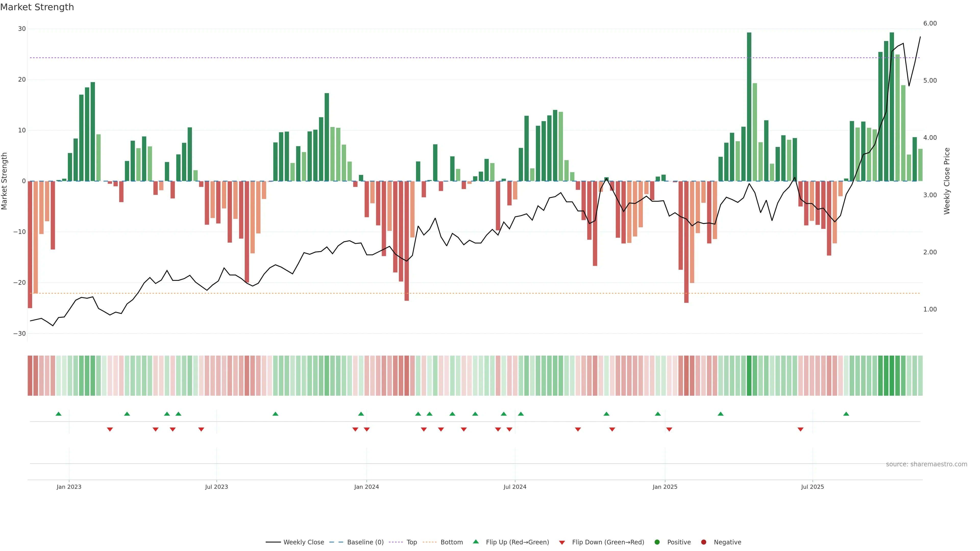The width and height of the screenshot is (980, 551).
Task: Click the green Flip Up legend triangle
Action: tap(475, 542)
